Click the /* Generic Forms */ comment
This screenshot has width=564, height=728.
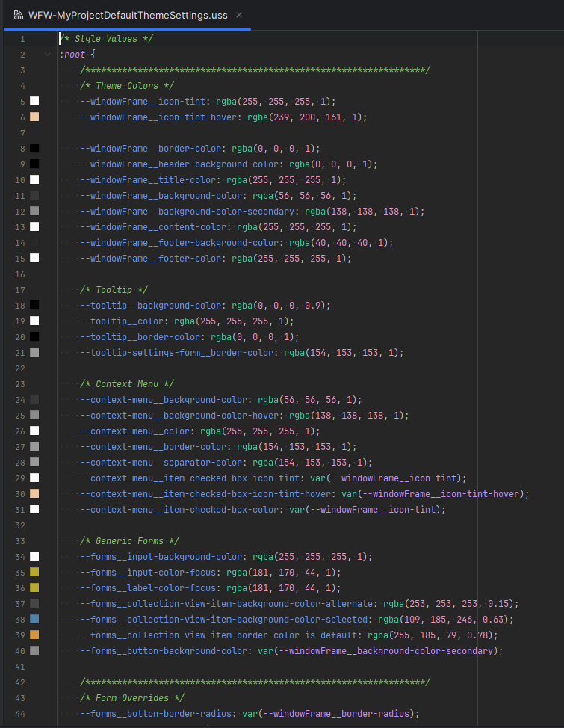click(x=129, y=541)
